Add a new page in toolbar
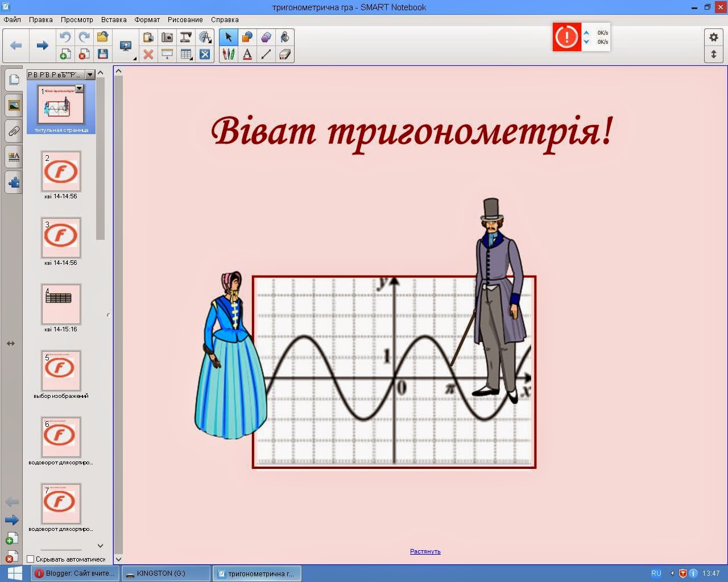Image resolution: width=728 pixels, height=582 pixels. click(65, 54)
